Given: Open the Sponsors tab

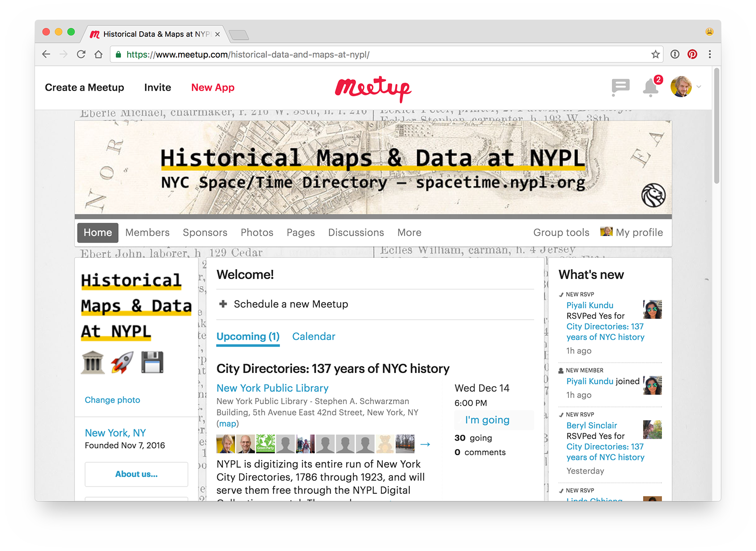Looking at the screenshot, I should (x=205, y=232).
